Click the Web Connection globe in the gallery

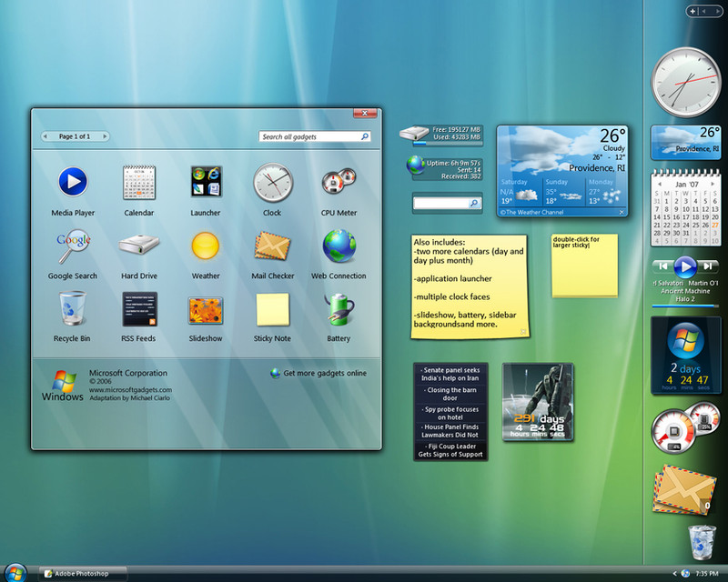point(339,246)
